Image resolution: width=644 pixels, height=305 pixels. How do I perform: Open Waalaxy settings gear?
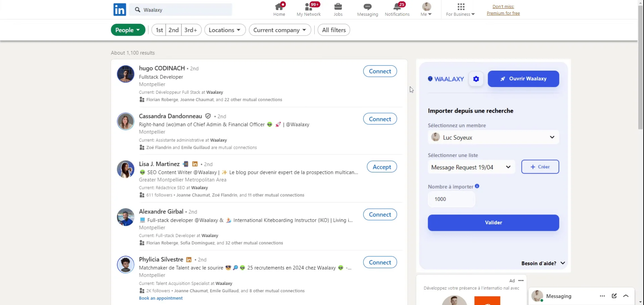tap(476, 79)
